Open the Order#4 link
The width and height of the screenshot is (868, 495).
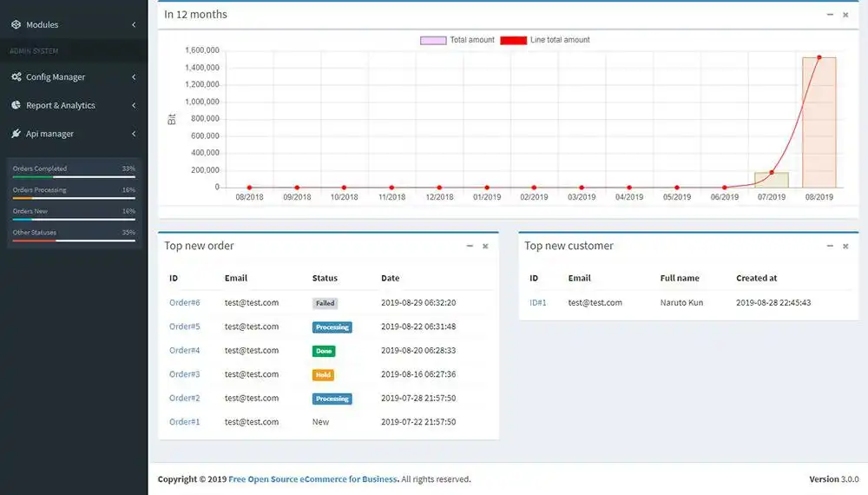click(x=184, y=351)
